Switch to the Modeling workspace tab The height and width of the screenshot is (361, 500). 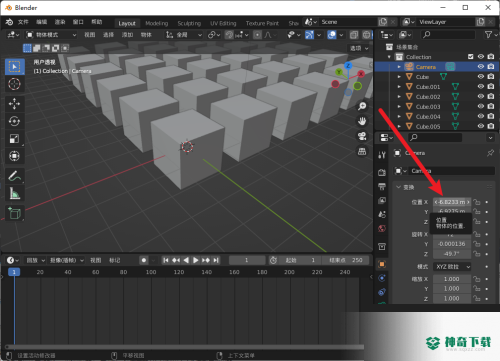pyautogui.click(x=157, y=23)
